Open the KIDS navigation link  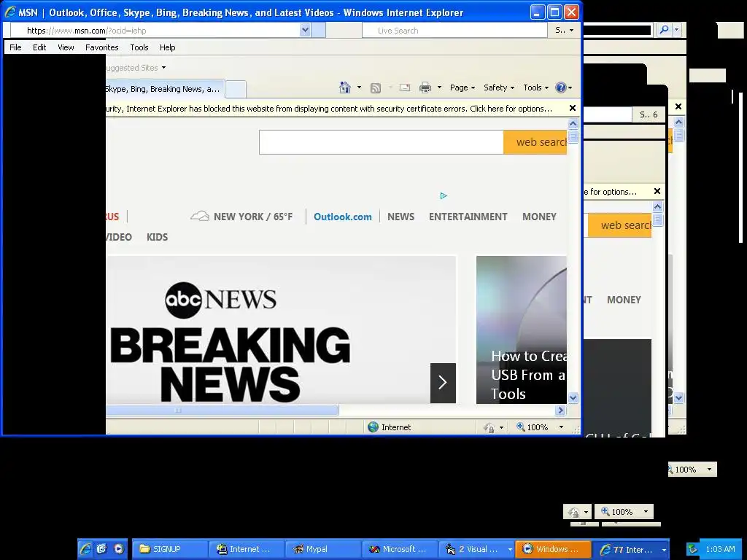click(158, 237)
